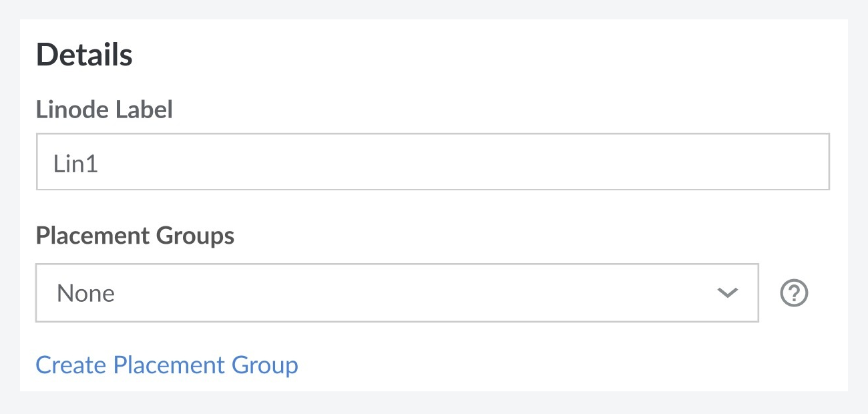Viewport: 868px width, 414px height.
Task: Click the Linode Label input showing Lin1
Action: (433, 162)
